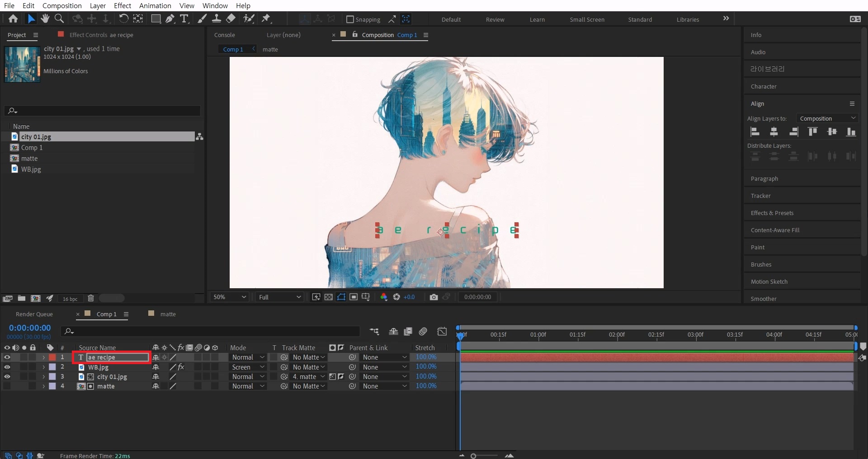The image size is (868, 459).
Task: Click the exposure value +0.0
Action: click(x=409, y=297)
